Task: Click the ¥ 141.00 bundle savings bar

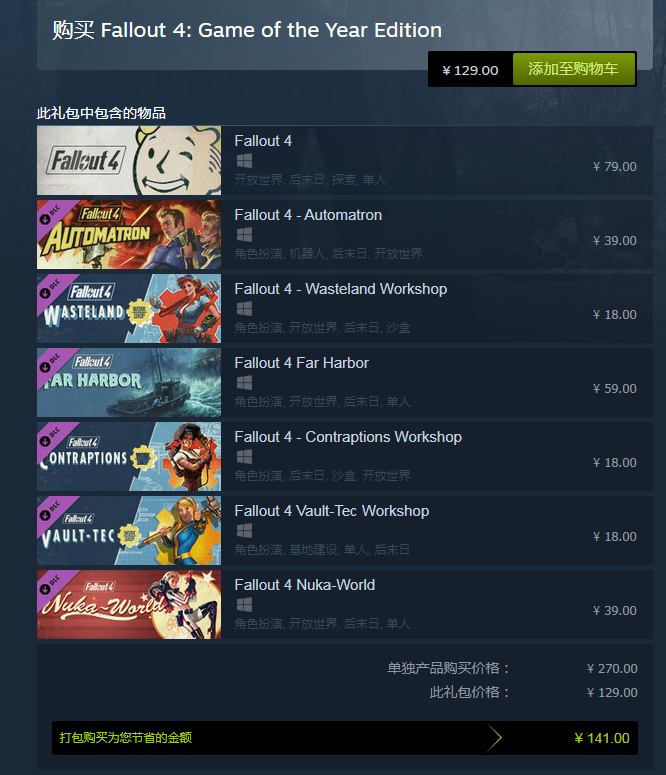Action: [x=345, y=738]
